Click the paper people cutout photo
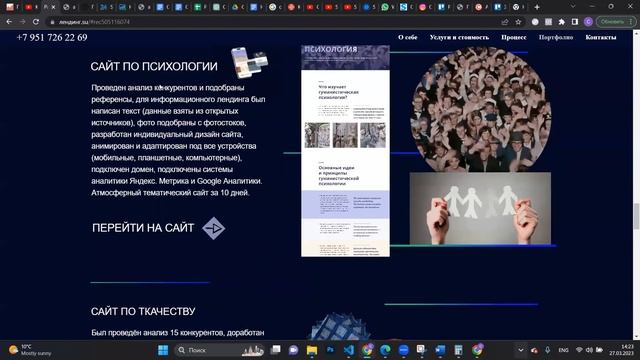Screen dimensions: 640x360 click(x=480, y=209)
